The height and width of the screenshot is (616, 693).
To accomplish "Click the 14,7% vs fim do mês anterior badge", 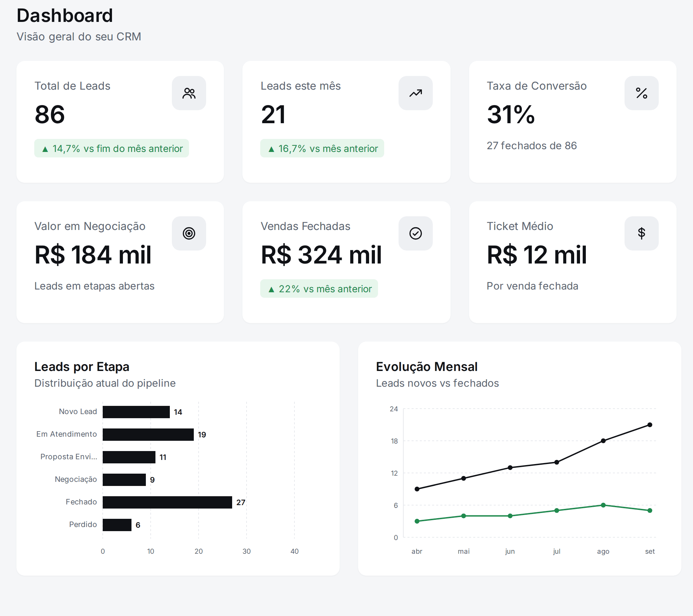I will 112,148.
